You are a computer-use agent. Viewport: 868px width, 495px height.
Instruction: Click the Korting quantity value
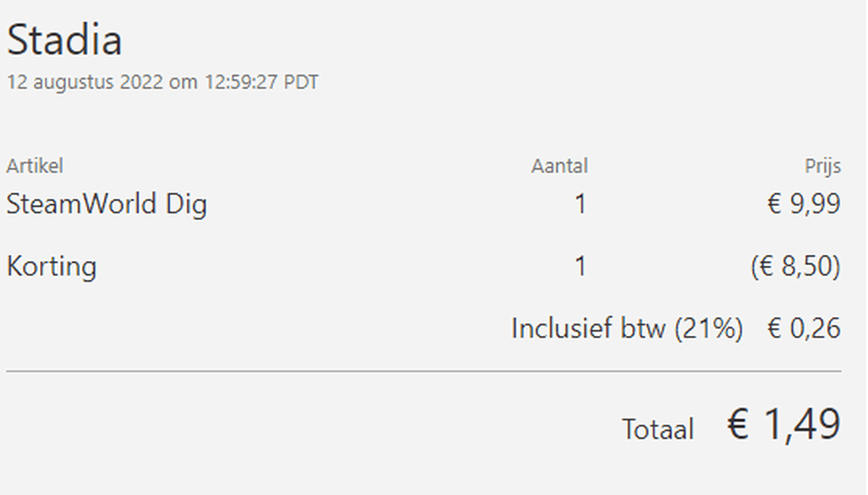(x=580, y=266)
